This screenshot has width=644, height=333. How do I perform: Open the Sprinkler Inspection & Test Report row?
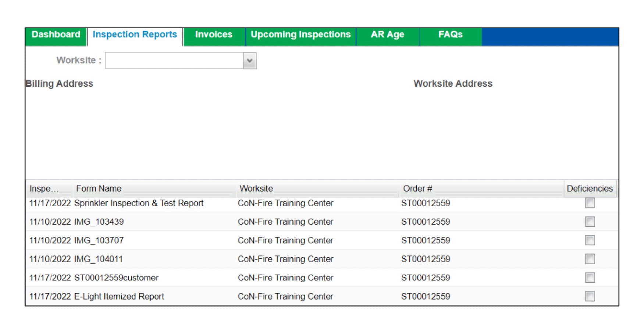[139, 203]
